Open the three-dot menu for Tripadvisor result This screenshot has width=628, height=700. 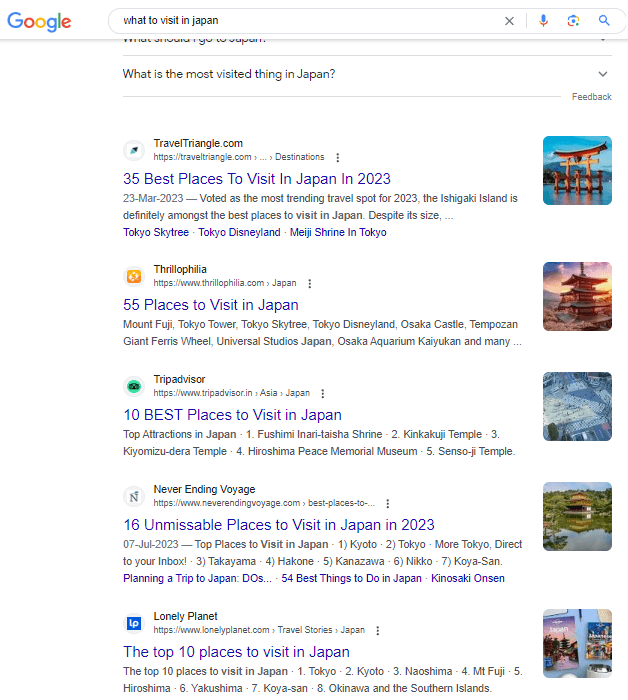tap(323, 393)
